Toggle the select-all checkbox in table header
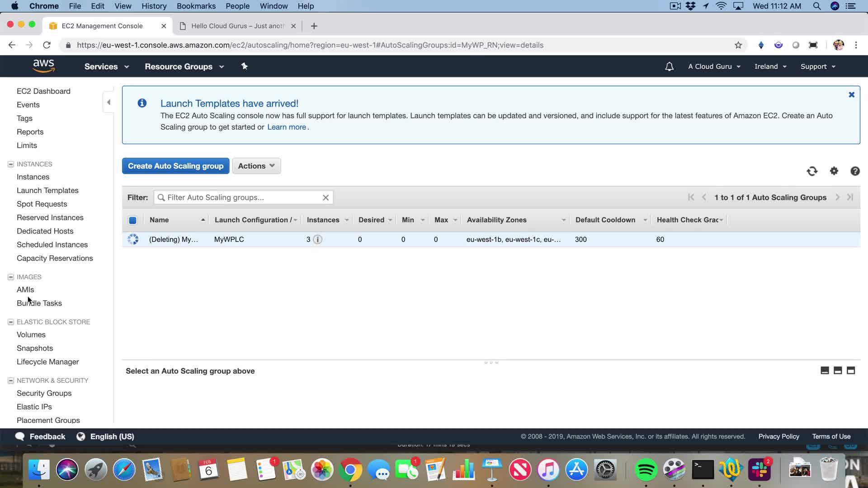Image resolution: width=868 pixels, height=488 pixels. tap(132, 220)
